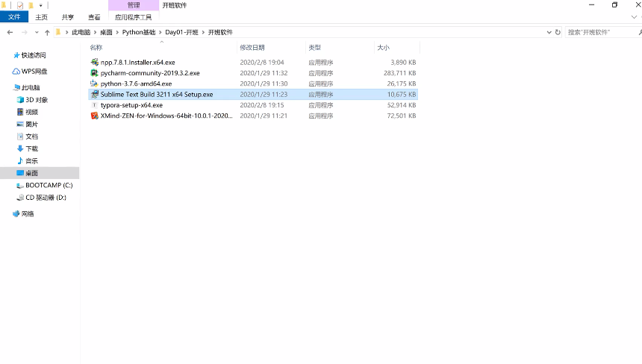Expand the ribbon with the chevron
The height and width of the screenshot is (364, 642).
coord(634,16)
